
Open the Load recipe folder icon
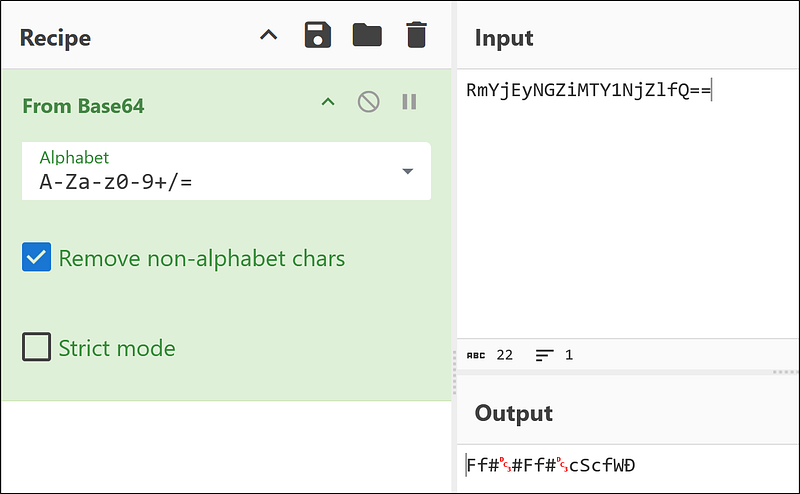(367, 36)
